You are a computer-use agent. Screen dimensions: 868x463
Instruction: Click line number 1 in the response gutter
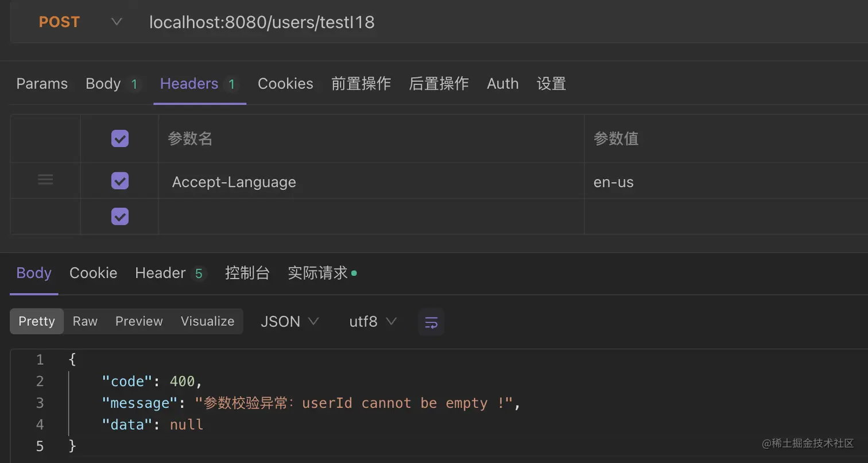[x=40, y=360]
